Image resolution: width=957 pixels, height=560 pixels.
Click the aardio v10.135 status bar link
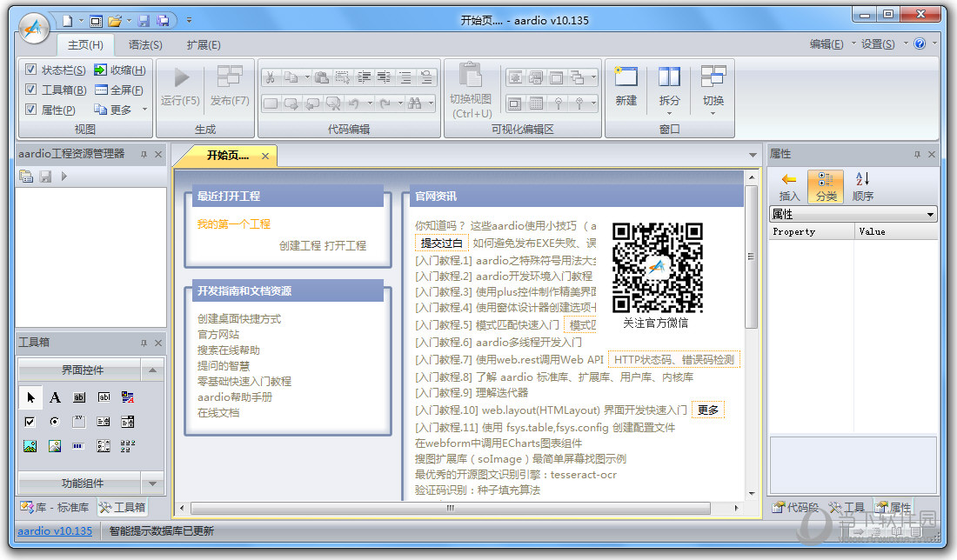tap(55, 530)
